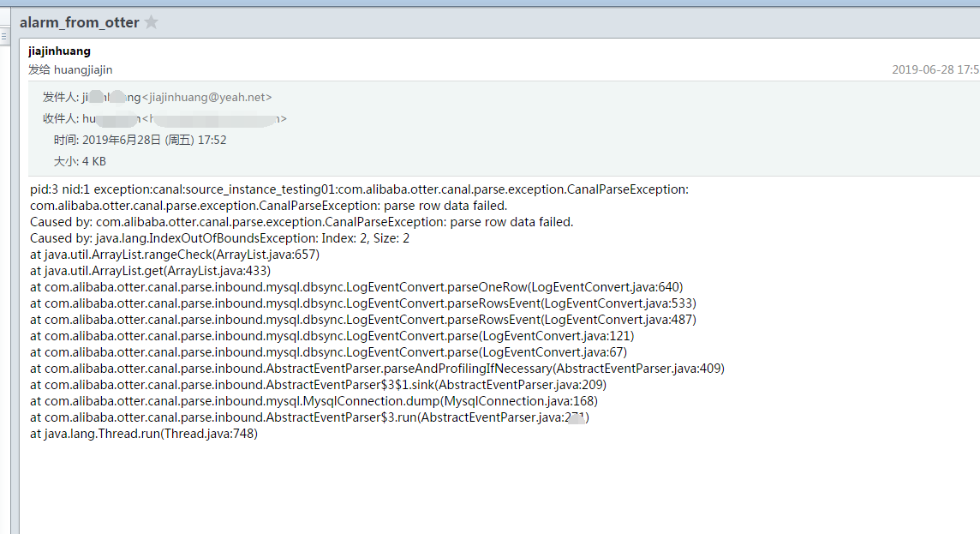Click the 收件人 recipient line
This screenshot has width=980, height=534.
(x=165, y=119)
